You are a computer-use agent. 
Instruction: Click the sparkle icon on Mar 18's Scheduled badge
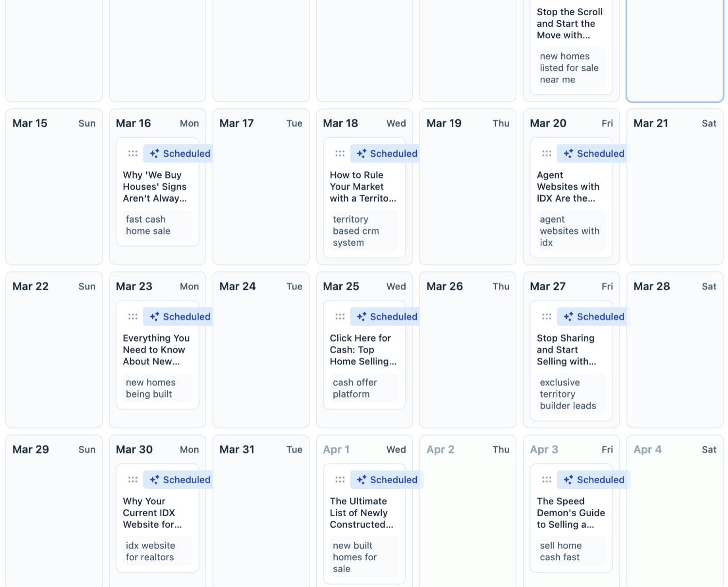[362, 153]
